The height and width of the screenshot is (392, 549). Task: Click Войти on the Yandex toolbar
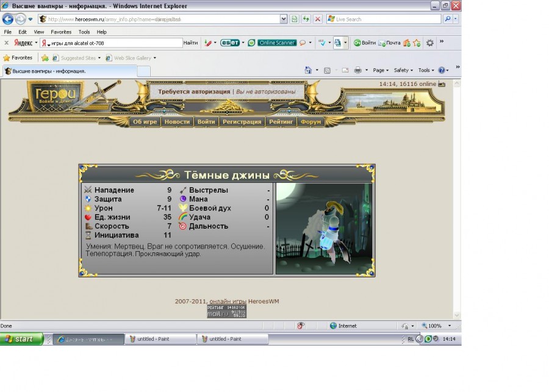(365, 43)
